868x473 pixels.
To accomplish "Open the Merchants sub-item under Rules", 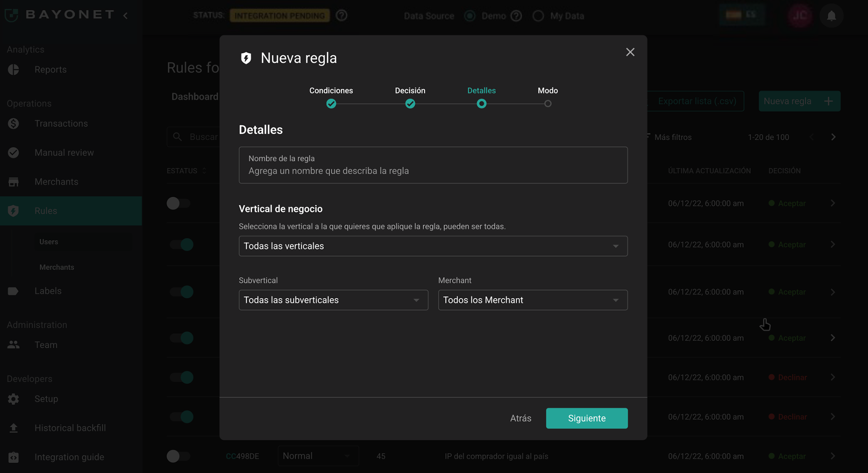I will [57, 267].
